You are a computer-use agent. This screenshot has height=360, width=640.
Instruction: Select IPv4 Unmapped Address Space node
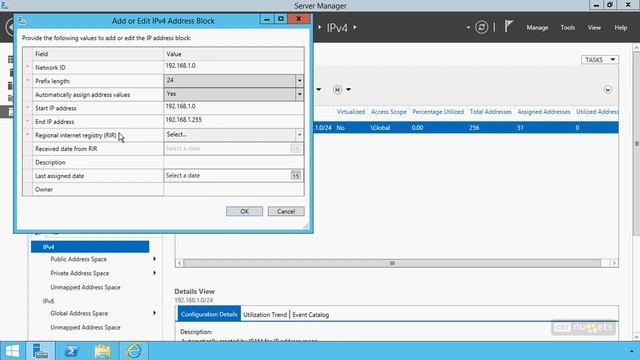point(85,287)
